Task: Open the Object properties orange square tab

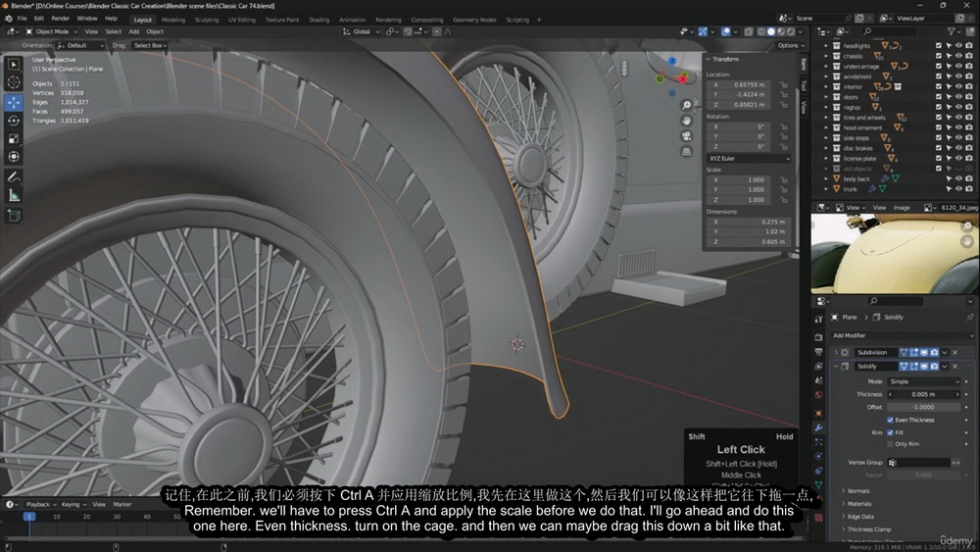Action: (818, 413)
